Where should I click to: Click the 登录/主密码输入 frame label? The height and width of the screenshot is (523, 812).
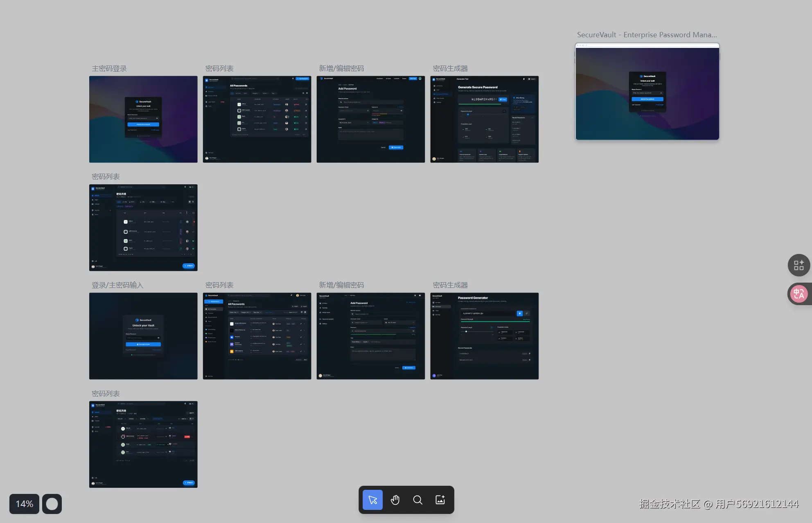tap(117, 285)
